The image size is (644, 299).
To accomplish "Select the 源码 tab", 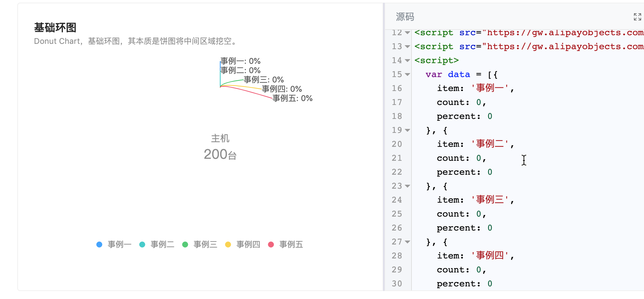I will [x=404, y=17].
